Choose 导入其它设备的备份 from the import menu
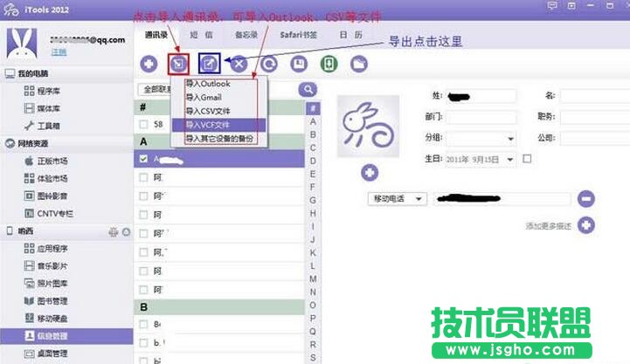The image size is (630, 364). [219, 139]
